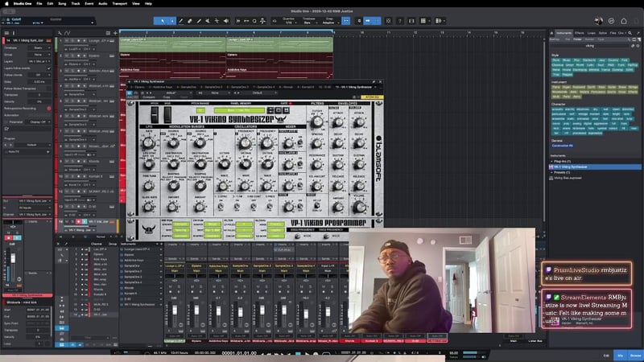
Task: Click first mixer channel volume fader
Action: point(175,311)
